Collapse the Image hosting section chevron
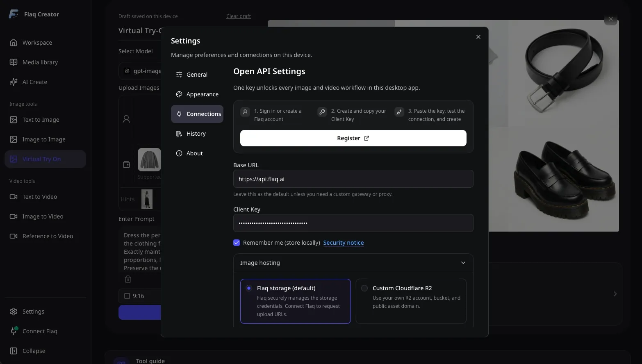 pos(463,263)
